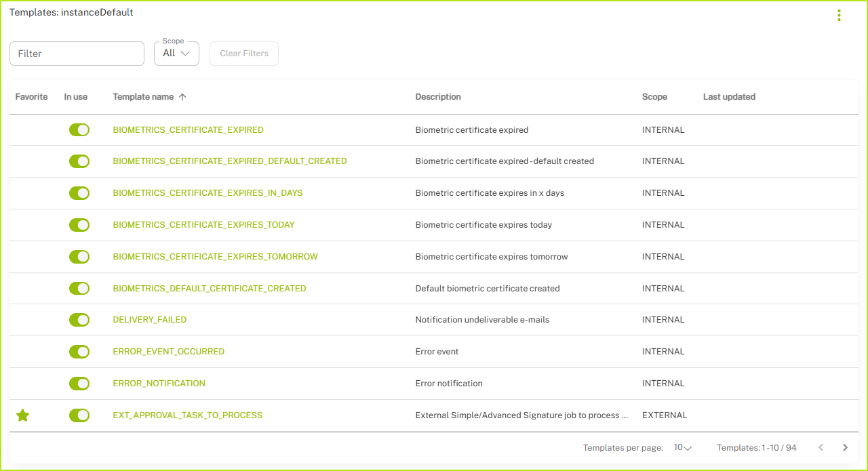Viewport: 868px width, 471px height.
Task: Disable the DELIVERY_FAILED template switch
Action: coord(79,320)
